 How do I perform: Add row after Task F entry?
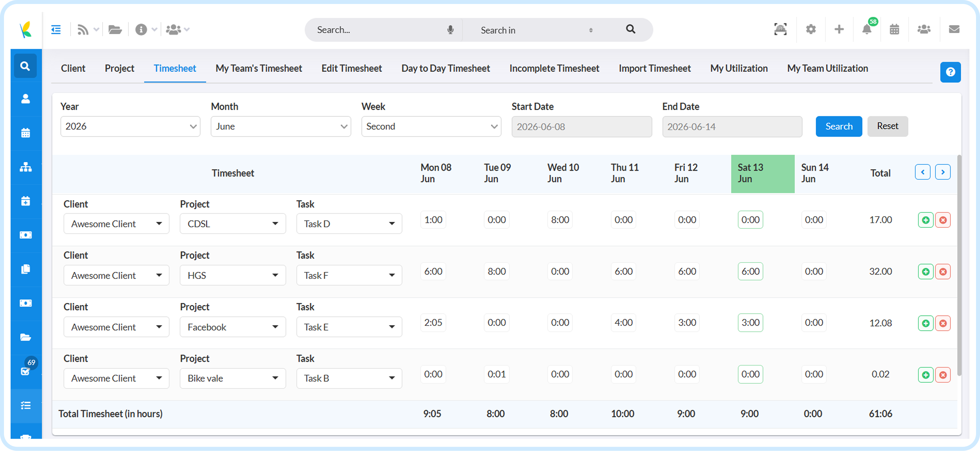coord(926,272)
